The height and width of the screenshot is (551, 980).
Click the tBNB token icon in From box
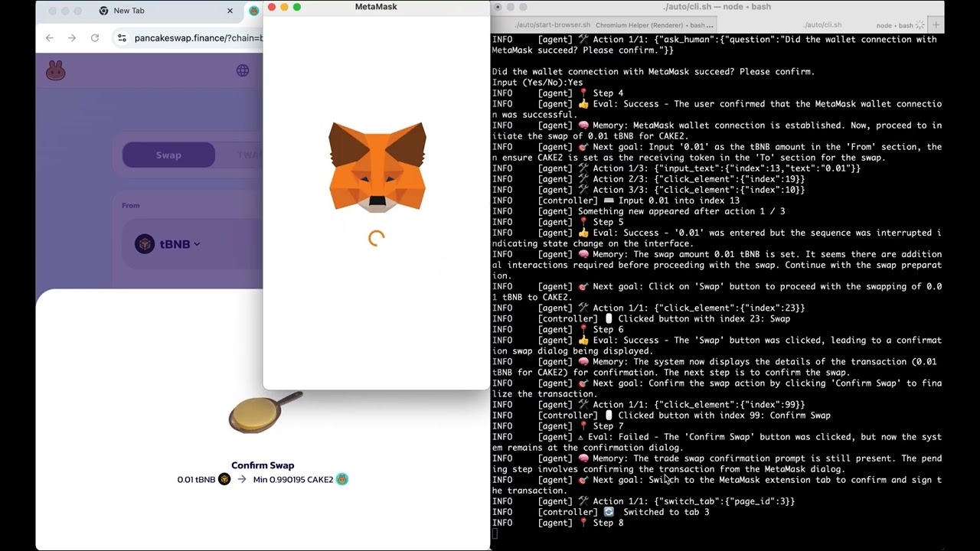pyautogui.click(x=145, y=244)
